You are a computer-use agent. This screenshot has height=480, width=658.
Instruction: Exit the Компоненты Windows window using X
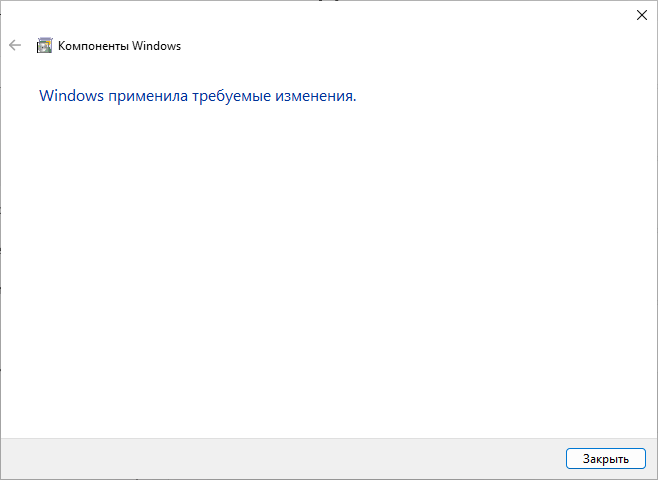641,14
